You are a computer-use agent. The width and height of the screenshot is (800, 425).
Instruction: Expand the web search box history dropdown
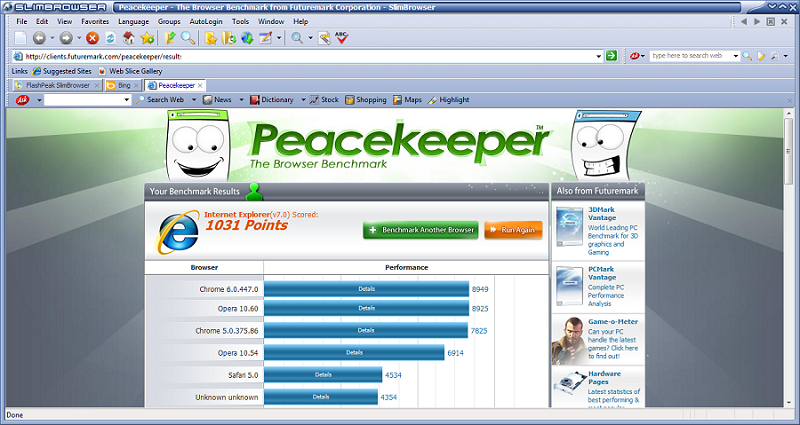tap(736, 56)
